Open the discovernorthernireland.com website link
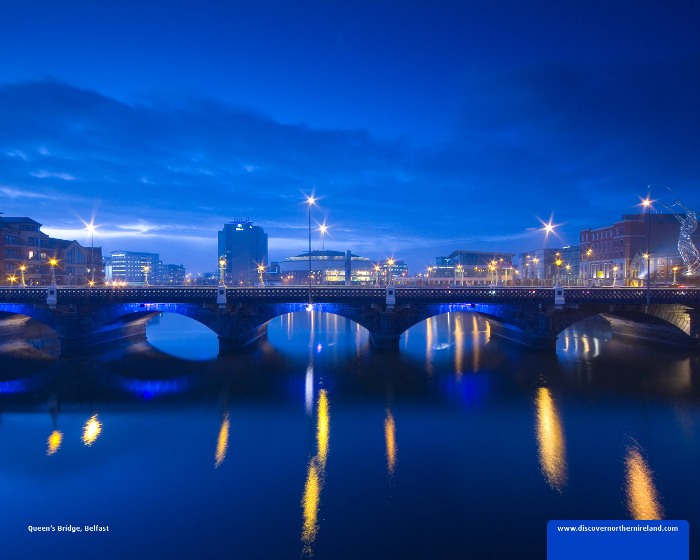This screenshot has width=700, height=560. click(x=617, y=528)
